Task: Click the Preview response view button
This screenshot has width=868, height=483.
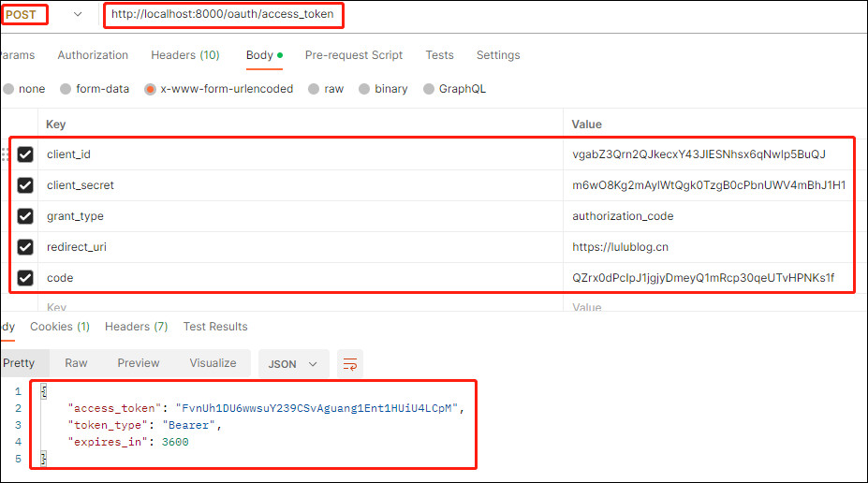Action: pos(139,363)
